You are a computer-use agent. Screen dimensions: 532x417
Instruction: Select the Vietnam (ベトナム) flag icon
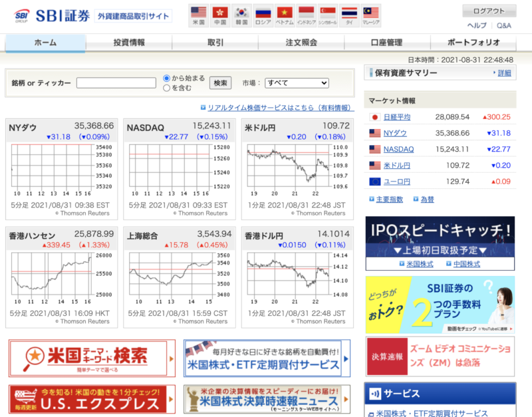(x=285, y=15)
